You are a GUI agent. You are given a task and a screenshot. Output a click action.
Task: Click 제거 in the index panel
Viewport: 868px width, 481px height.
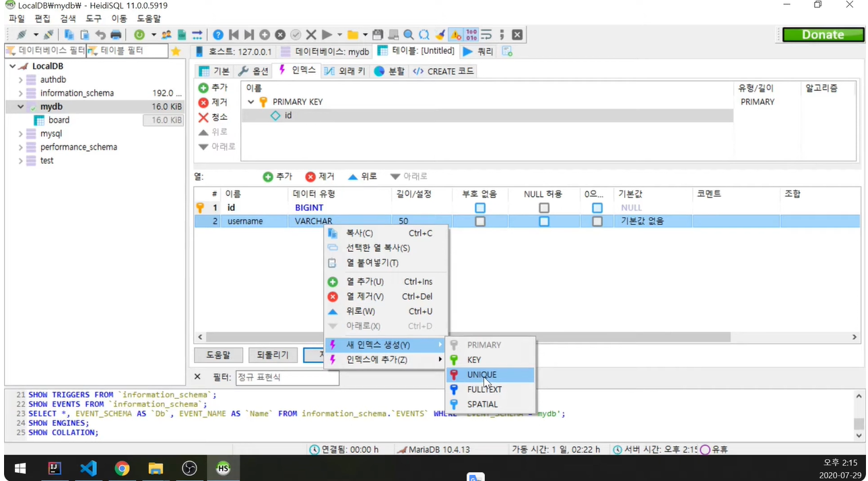(213, 102)
